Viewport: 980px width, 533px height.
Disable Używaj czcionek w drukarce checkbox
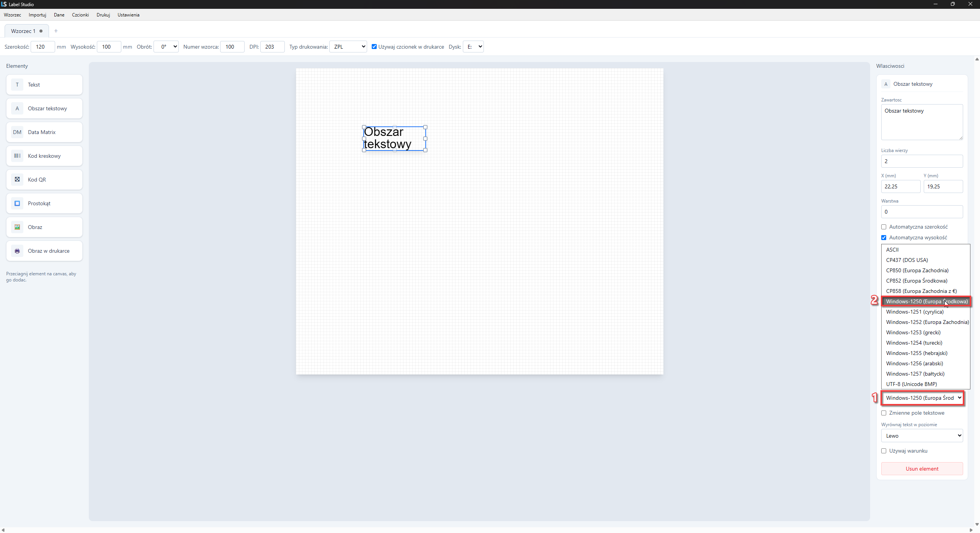(x=374, y=47)
